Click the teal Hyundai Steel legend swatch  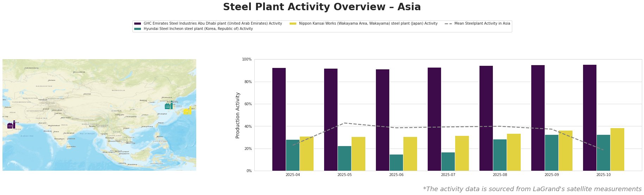pos(137,29)
